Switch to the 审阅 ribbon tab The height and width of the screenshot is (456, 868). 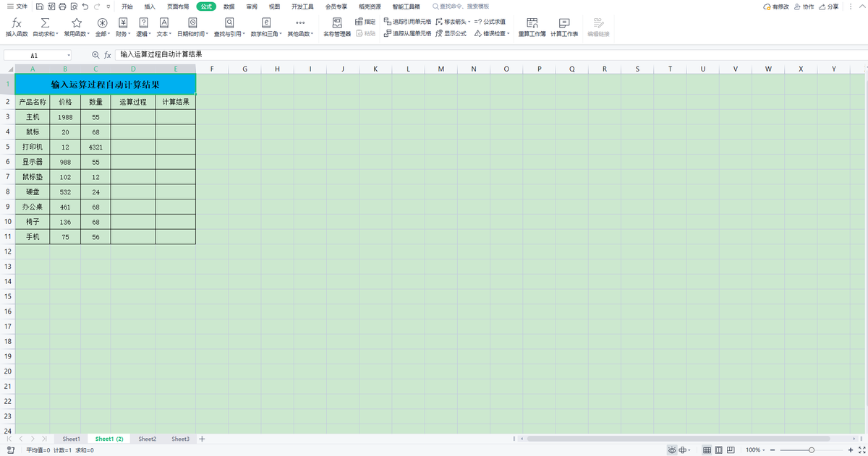click(x=251, y=6)
